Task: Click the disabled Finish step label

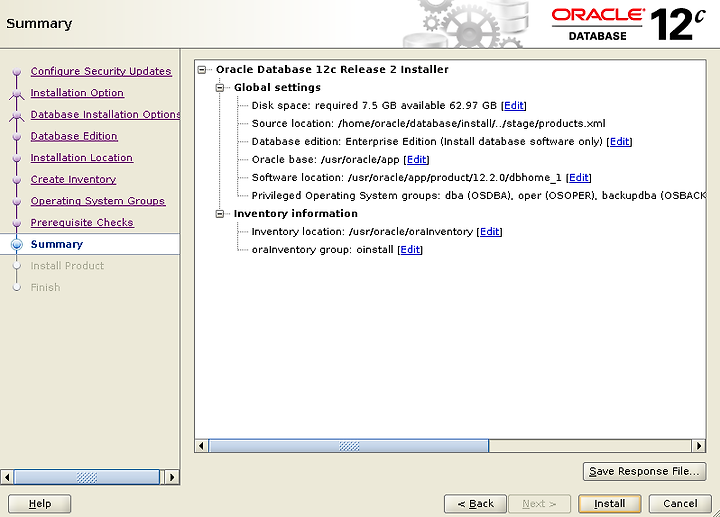Action: point(45,287)
